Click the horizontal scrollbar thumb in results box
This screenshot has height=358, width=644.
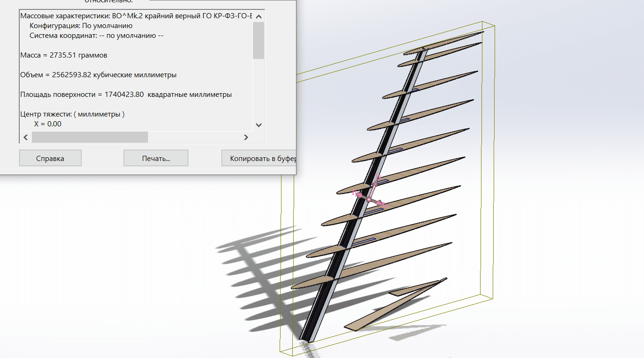tap(89, 137)
